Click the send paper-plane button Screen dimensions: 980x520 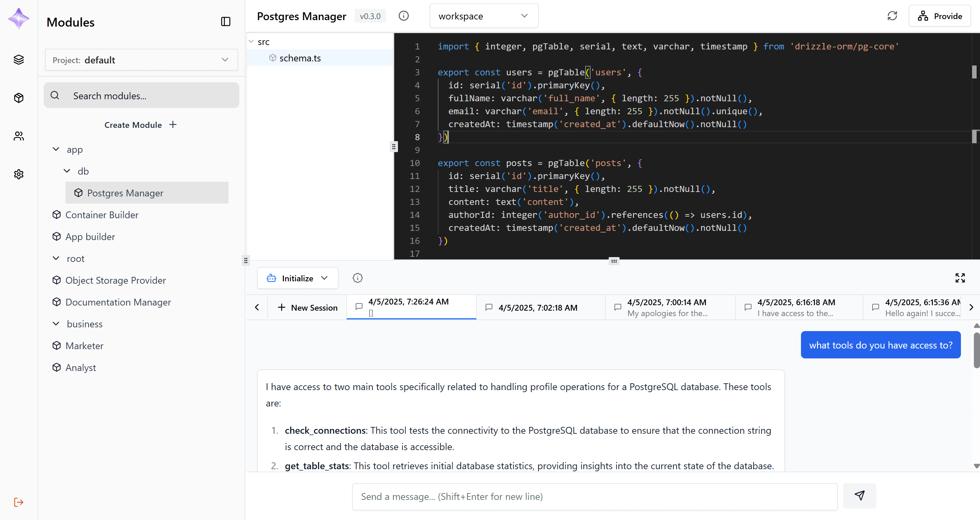coord(859,496)
